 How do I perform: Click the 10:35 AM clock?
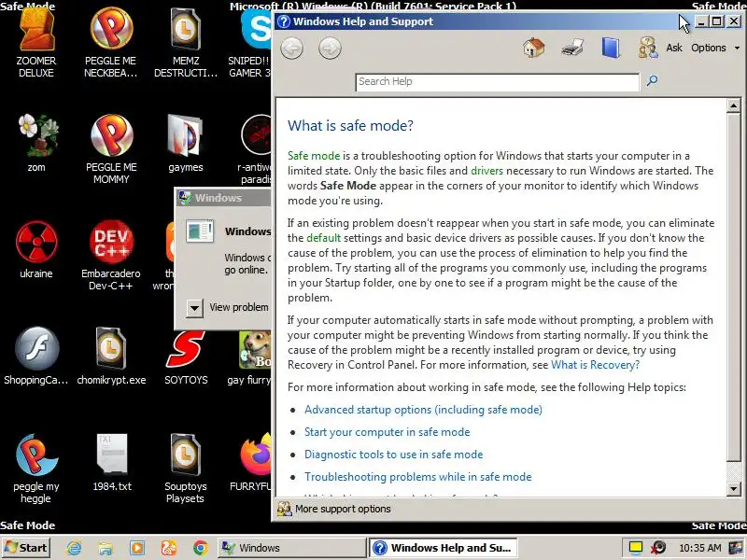click(x=699, y=548)
